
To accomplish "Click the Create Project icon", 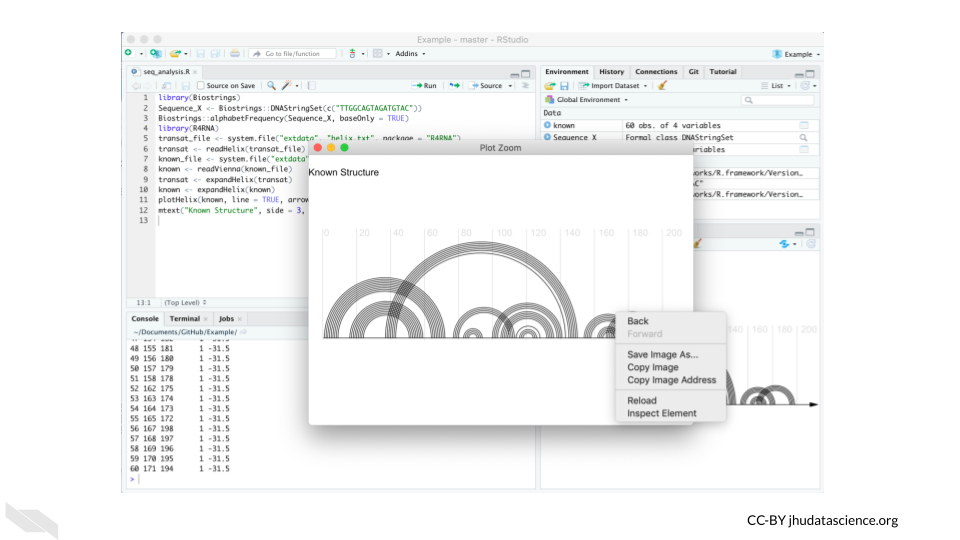I will click(x=156, y=53).
